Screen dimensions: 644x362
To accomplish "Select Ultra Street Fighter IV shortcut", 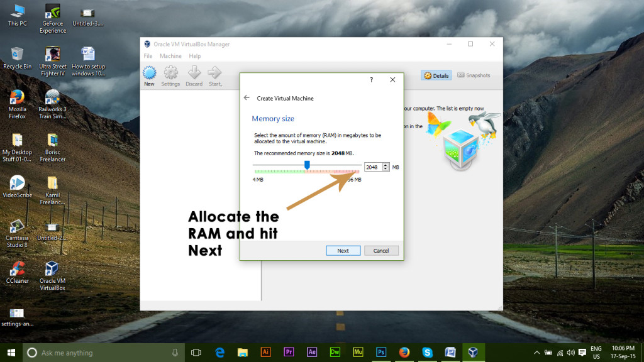I will click(x=53, y=62).
